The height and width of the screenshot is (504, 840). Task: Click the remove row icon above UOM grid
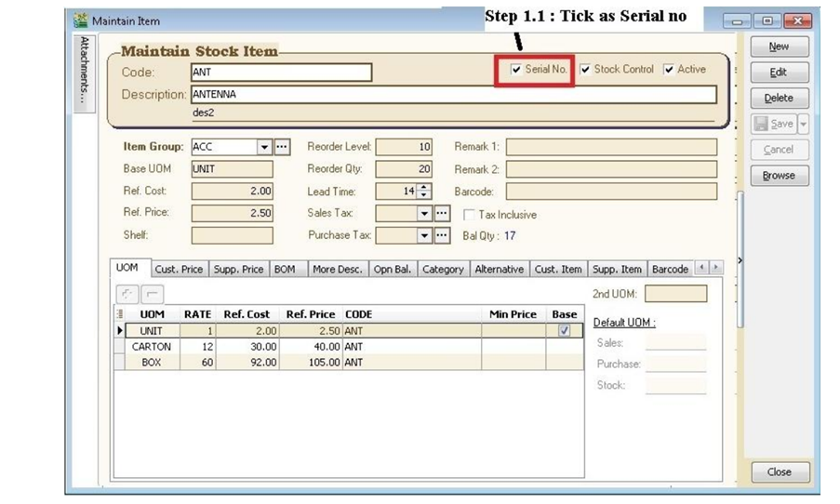(x=153, y=294)
